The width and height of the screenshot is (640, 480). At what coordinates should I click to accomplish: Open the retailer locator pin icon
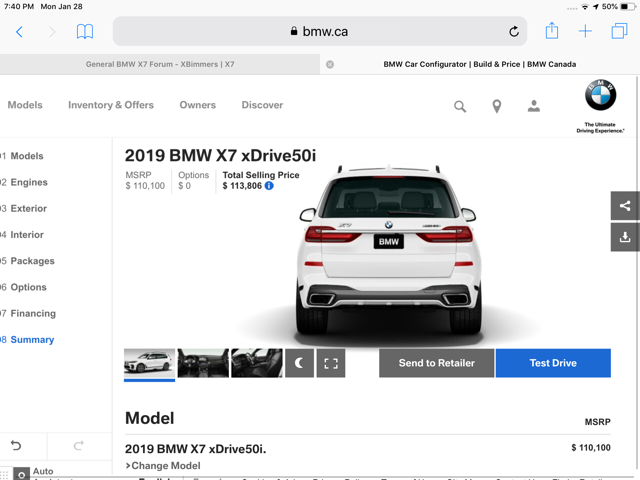coord(497,106)
